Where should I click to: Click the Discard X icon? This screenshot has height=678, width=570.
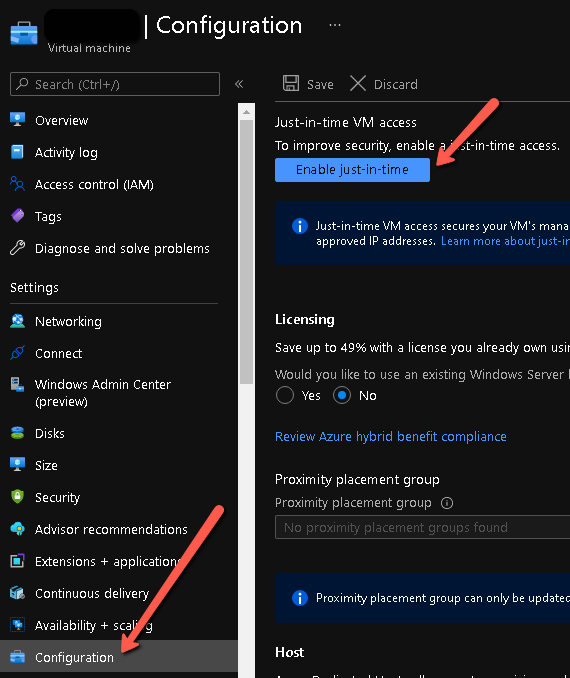pyautogui.click(x=358, y=83)
